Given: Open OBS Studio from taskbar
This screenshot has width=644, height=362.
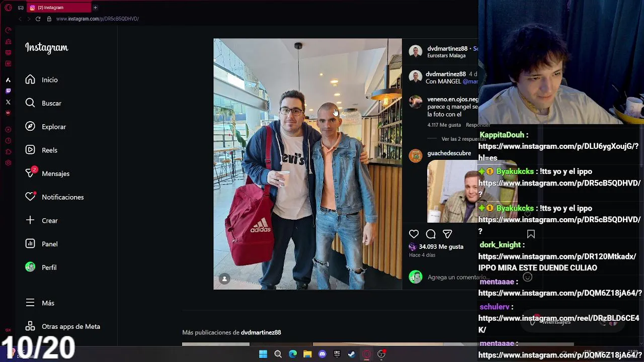Looking at the screenshot, I should coord(381,354).
